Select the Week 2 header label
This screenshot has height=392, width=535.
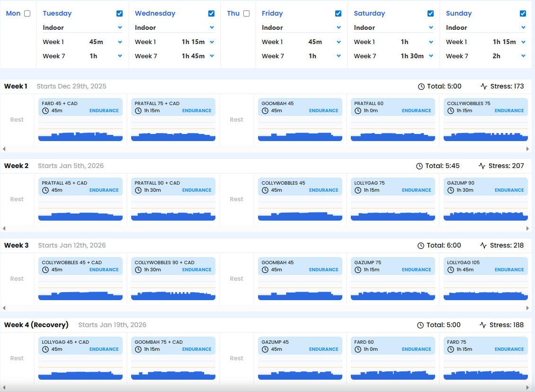[x=17, y=166]
